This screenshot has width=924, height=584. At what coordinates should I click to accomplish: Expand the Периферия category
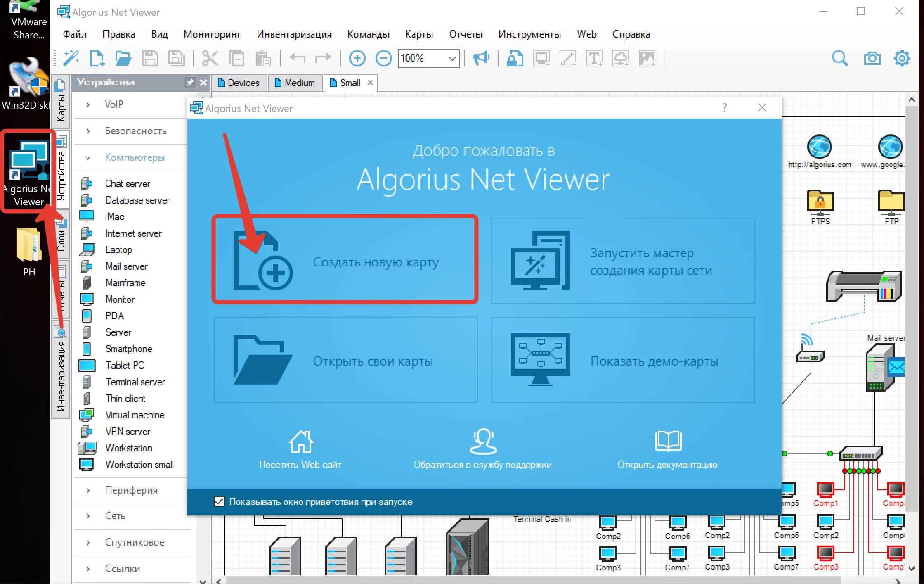click(x=88, y=490)
